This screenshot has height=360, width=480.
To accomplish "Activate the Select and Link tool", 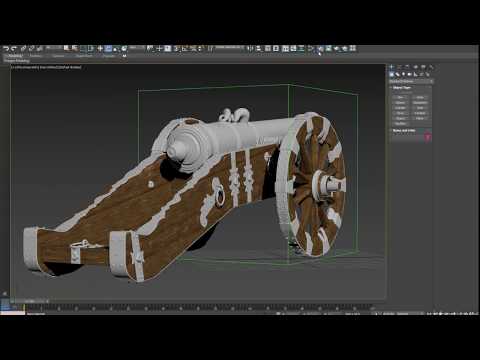I will point(23,49).
